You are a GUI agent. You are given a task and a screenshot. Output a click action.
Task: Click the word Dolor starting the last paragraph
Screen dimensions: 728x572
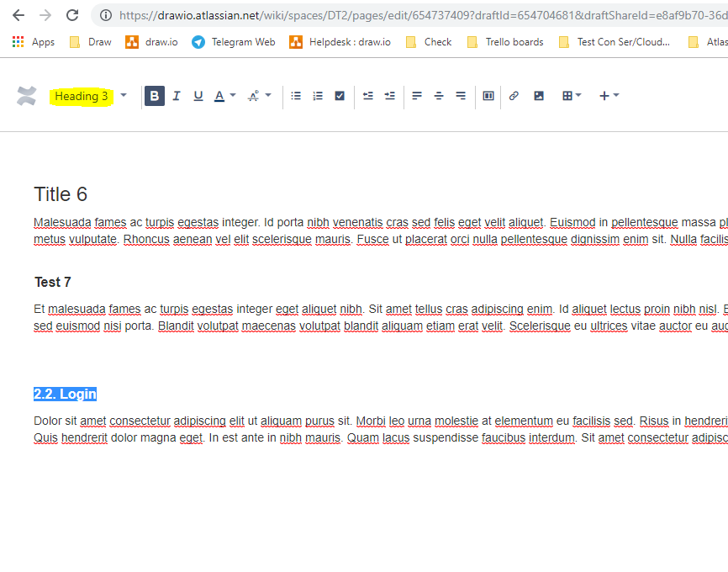click(48, 421)
